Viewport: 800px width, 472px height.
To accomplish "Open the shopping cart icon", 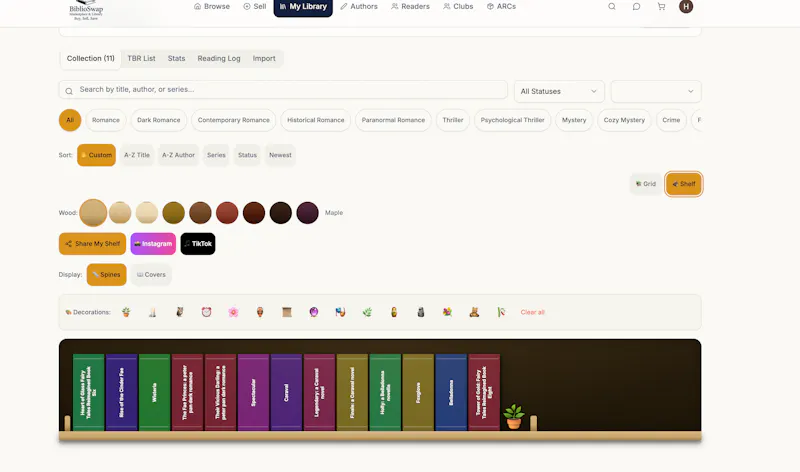I will click(661, 7).
